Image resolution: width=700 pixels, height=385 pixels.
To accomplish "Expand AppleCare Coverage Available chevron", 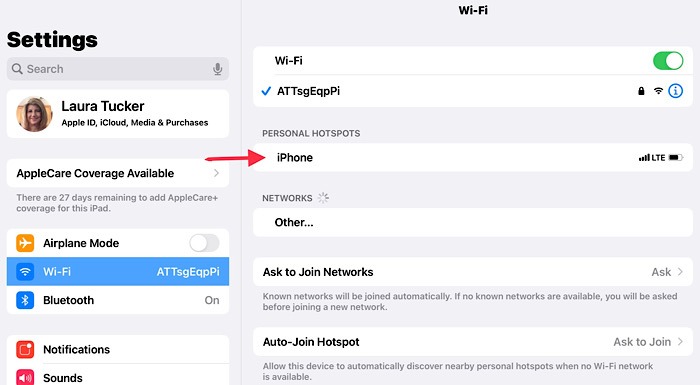I will pyautogui.click(x=217, y=173).
